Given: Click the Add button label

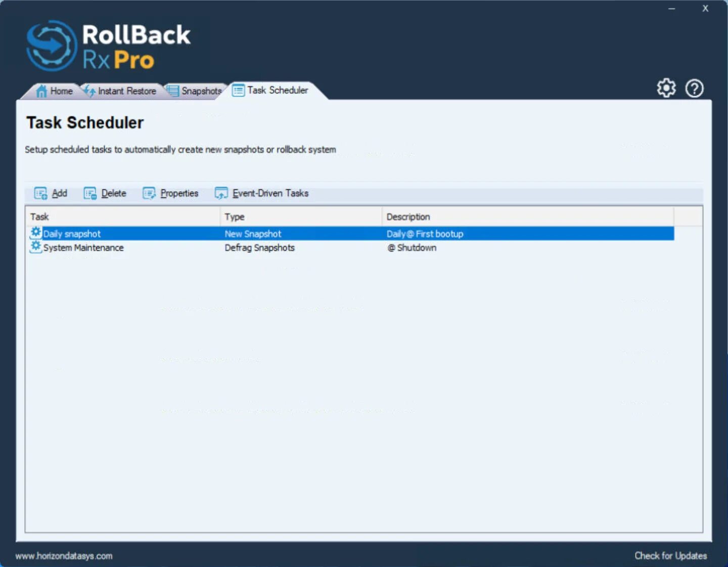Looking at the screenshot, I should [x=60, y=193].
